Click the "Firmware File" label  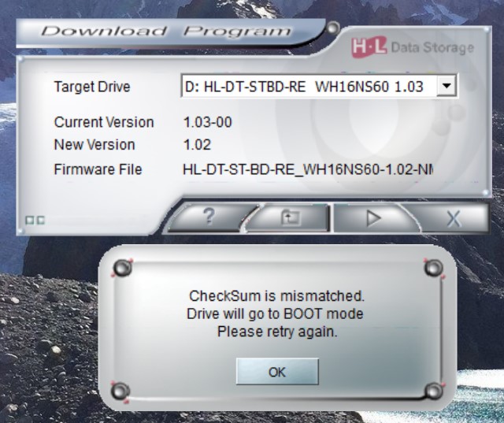coord(98,169)
